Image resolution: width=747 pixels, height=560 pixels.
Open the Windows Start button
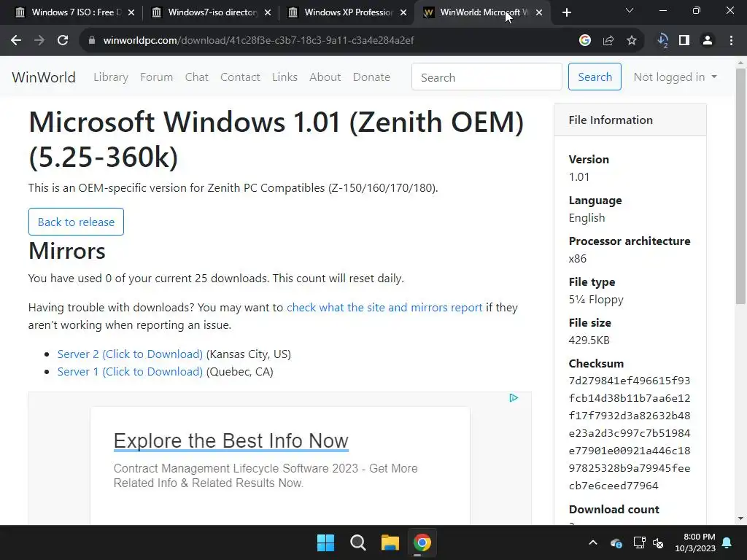326,542
